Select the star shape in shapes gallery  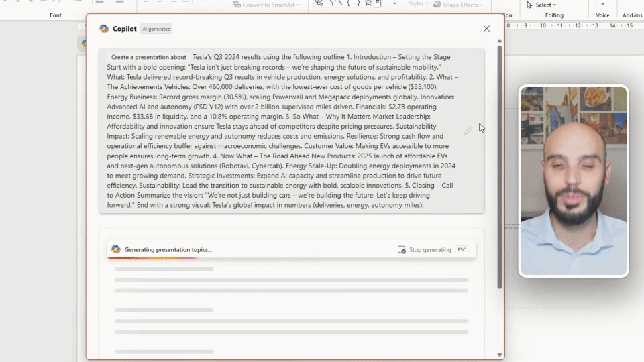pos(368,3)
